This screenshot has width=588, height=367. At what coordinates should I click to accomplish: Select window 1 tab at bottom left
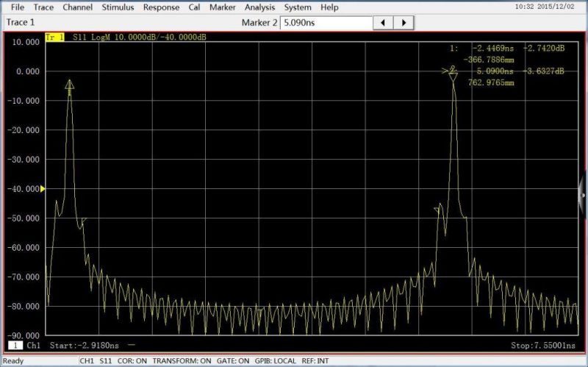point(15,346)
